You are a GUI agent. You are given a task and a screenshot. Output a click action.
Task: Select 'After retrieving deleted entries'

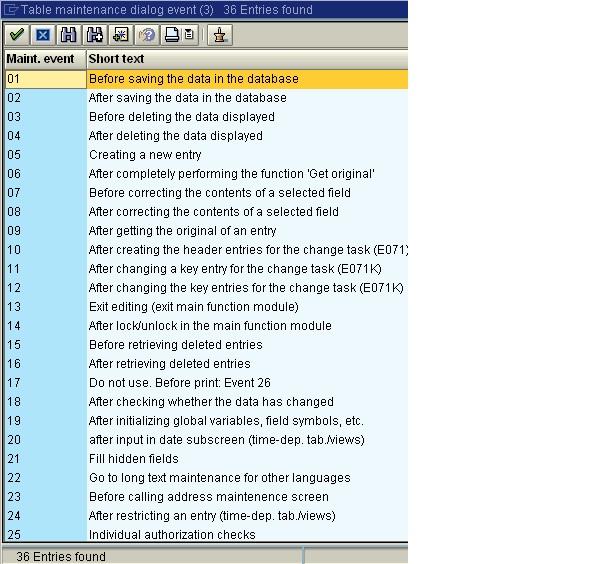pyautogui.click(x=248, y=364)
